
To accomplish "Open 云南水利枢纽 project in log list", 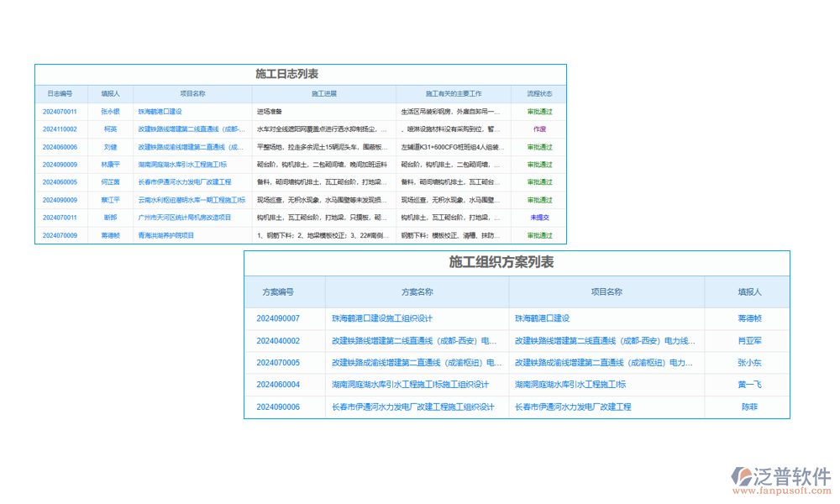I will (192, 200).
